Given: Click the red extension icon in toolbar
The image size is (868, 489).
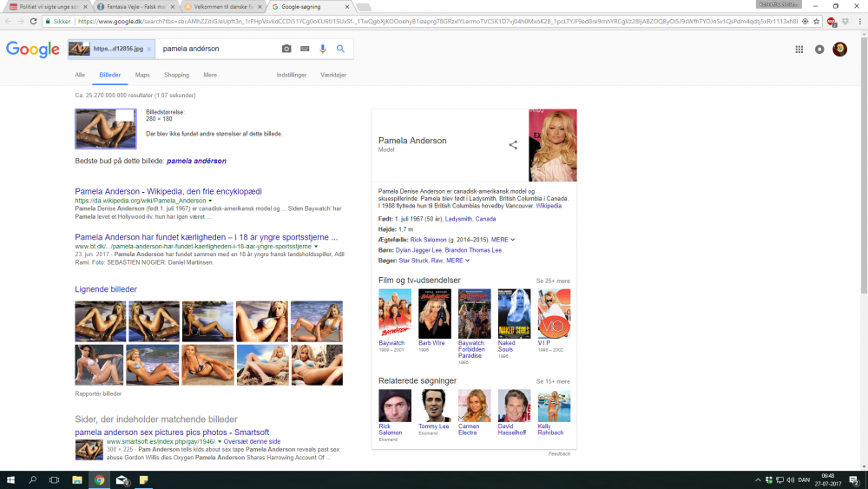Looking at the screenshot, I should pos(831,22).
